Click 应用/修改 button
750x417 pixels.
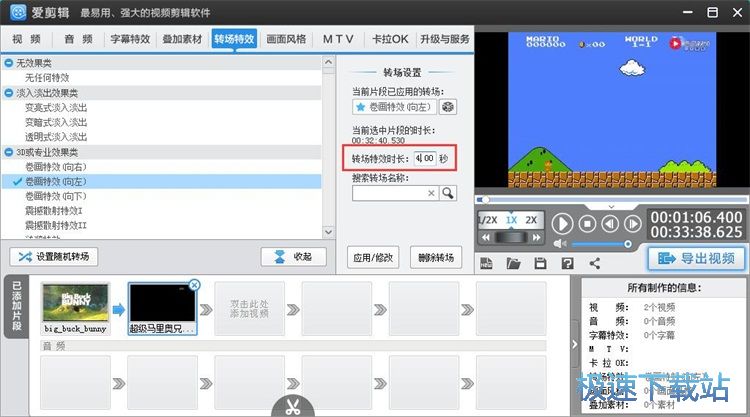point(373,258)
